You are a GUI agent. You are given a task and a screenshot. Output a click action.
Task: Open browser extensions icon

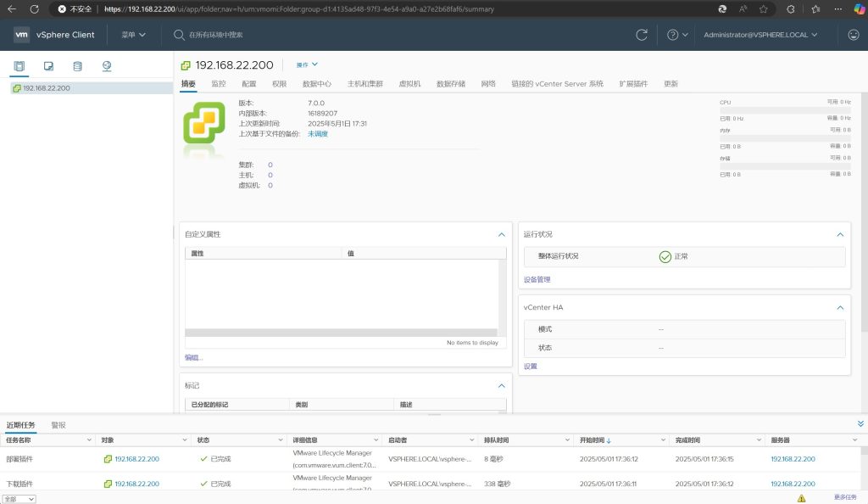(791, 8)
